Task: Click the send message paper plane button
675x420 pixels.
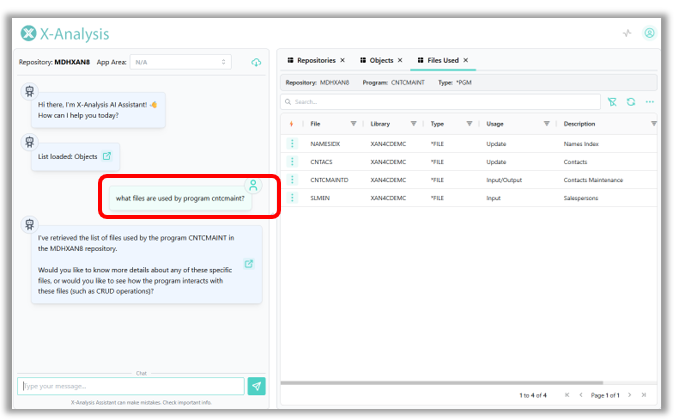Action: pyautogui.click(x=257, y=386)
